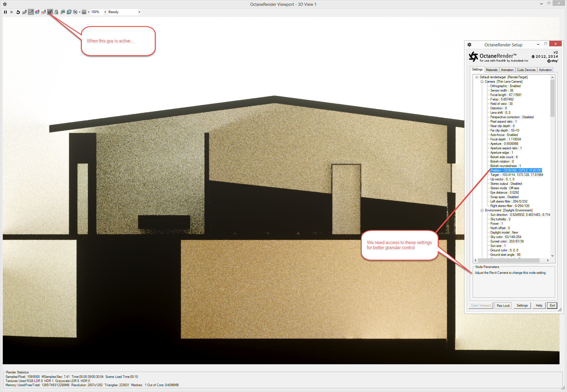567x392 pixels.
Task: Click the Res Lock button
Action: (x=503, y=305)
